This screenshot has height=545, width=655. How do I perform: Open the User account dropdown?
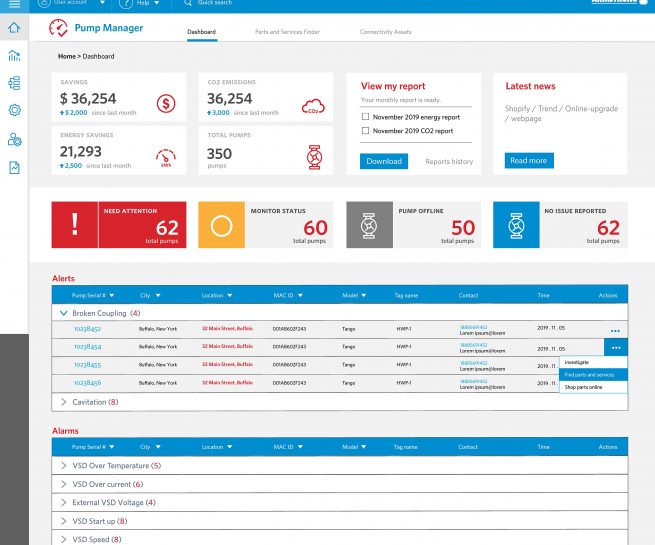(x=70, y=4)
